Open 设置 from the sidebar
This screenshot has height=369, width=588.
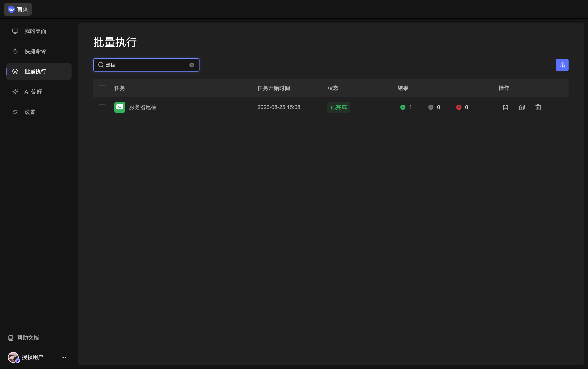[39, 112]
